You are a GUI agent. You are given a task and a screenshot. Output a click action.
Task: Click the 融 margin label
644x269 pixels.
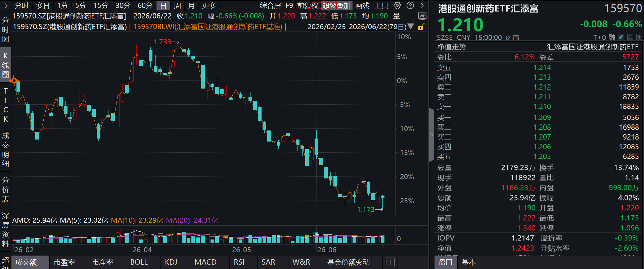click(612, 37)
